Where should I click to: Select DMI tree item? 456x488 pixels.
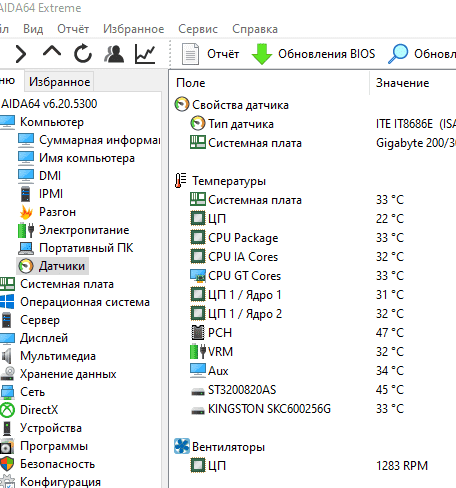[x=50, y=176]
